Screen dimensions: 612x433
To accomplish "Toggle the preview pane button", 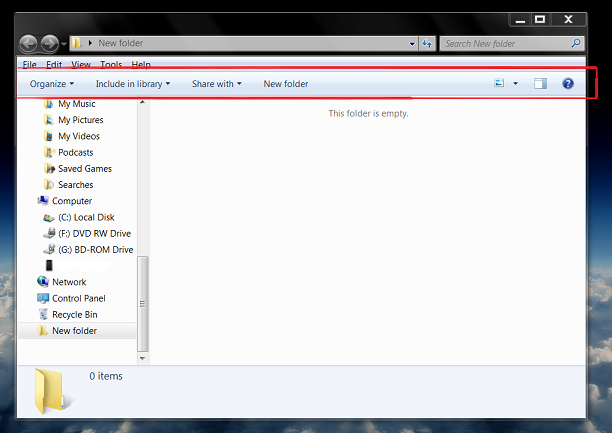I will pos(540,83).
